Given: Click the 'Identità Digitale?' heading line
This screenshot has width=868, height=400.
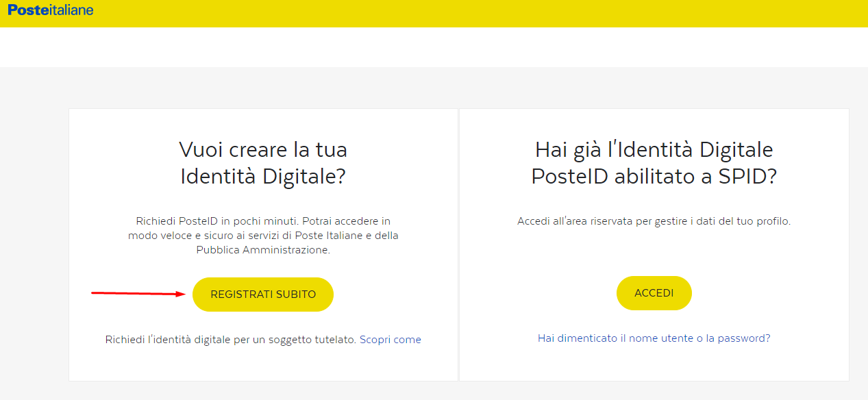Looking at the screenshot, I should click(x=263, y=176).
